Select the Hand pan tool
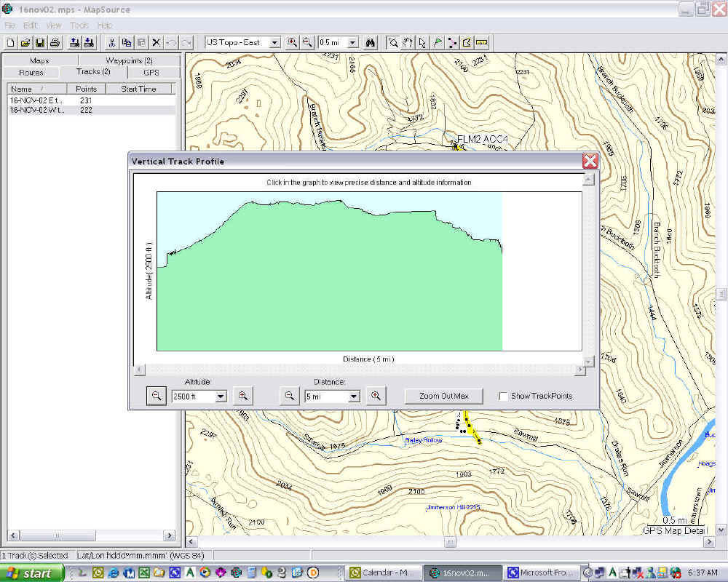The height and width of the screenshot is (582, 728). tap(408, 43)
